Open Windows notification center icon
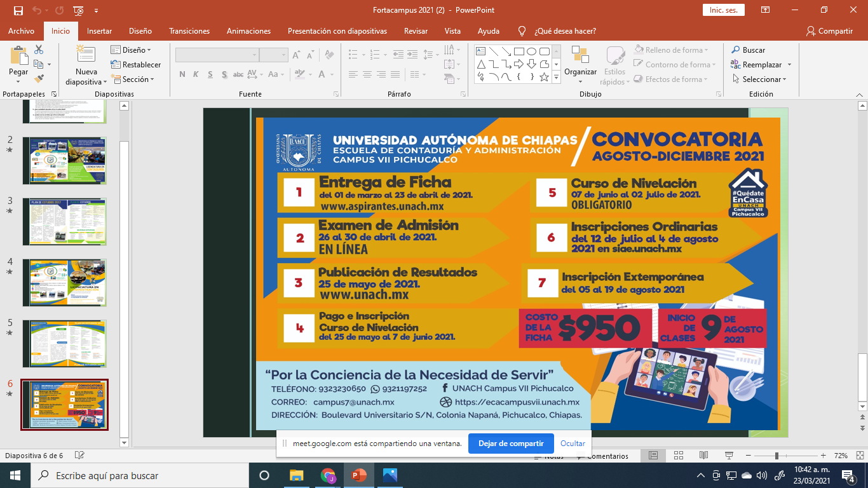Image resolution: width=868 pixels, height=488 pixels. (848, 475)
